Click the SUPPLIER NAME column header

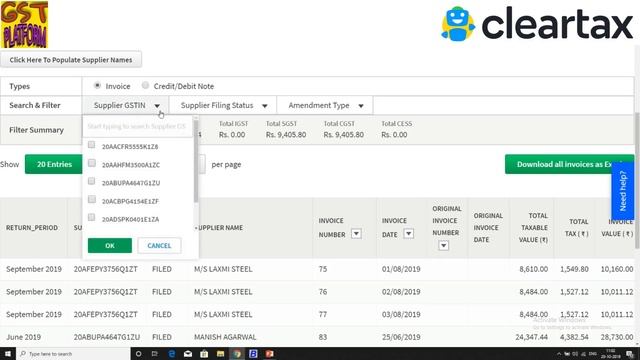(x=219, y=227)
